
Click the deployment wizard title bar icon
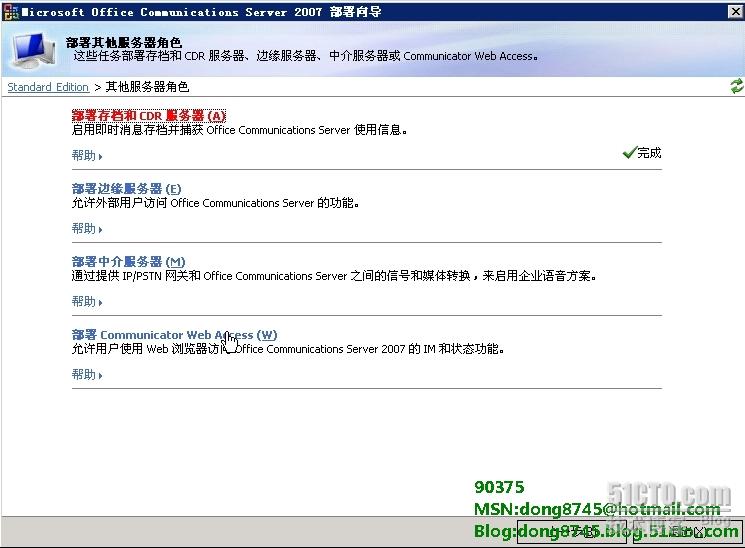(x=10, y=12)
